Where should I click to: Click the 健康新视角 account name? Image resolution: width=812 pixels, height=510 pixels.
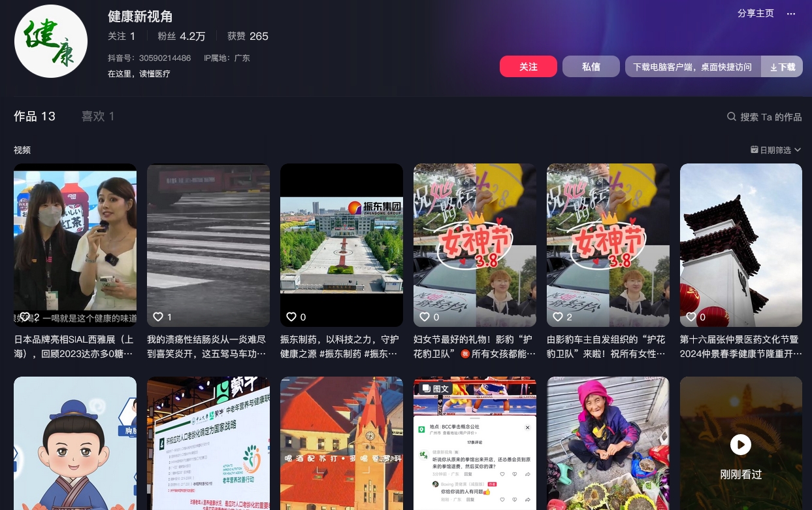[x=140, y=17]
